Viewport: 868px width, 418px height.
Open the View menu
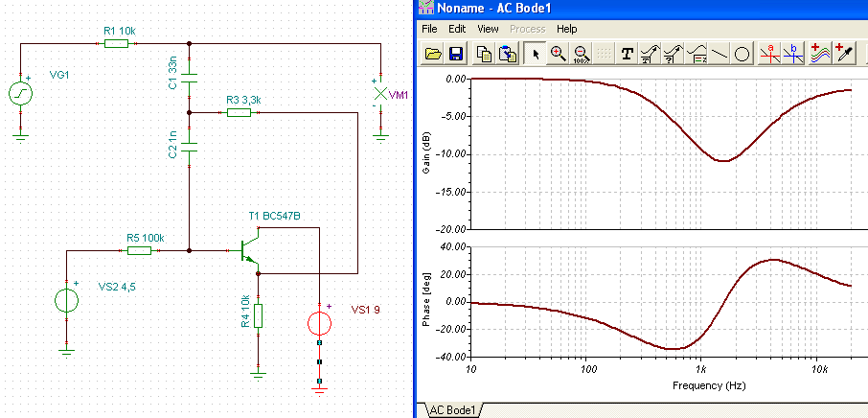[488, 29]
